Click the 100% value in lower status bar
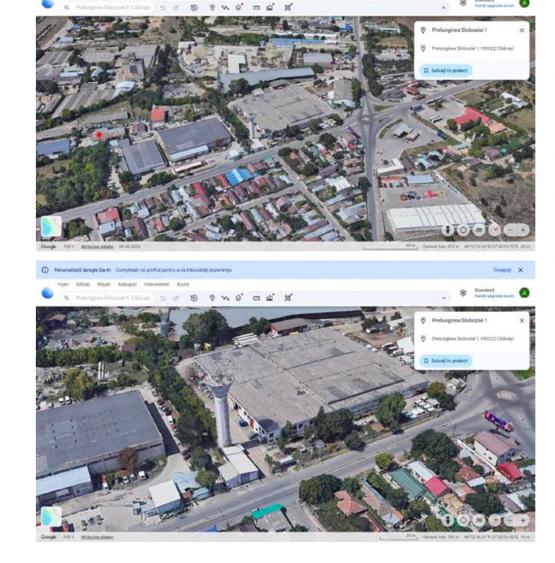The image size is (555, 563). pyautogui.click(x=68, y=537)
